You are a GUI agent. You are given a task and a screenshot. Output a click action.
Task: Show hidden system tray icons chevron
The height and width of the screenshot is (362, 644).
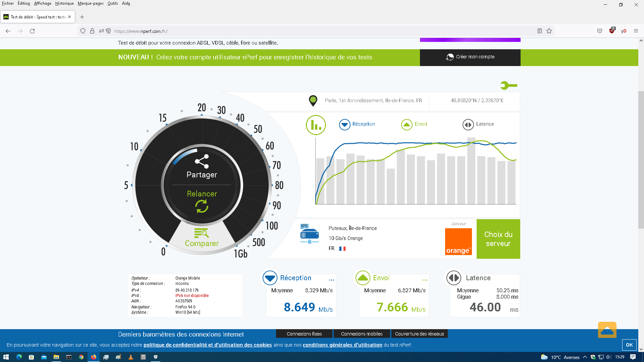coord(585,357)
